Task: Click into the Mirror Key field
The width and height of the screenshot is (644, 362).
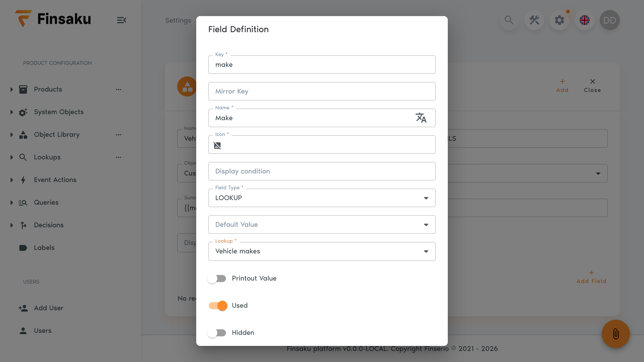Action: 322,91
